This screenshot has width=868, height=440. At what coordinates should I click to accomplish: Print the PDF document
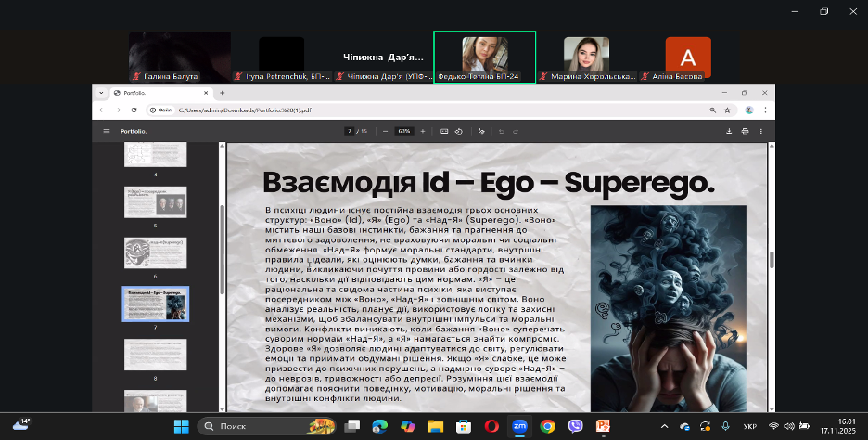coord(745,131)
